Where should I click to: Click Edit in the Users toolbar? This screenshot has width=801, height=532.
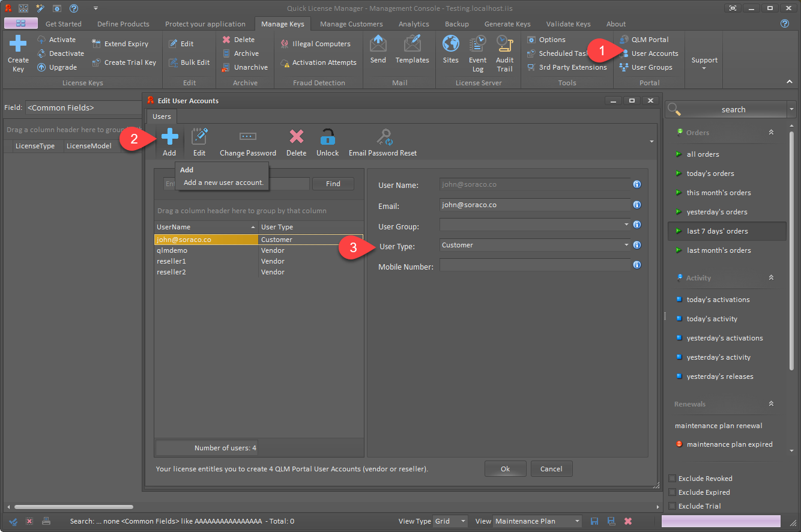tap(199, 142)
